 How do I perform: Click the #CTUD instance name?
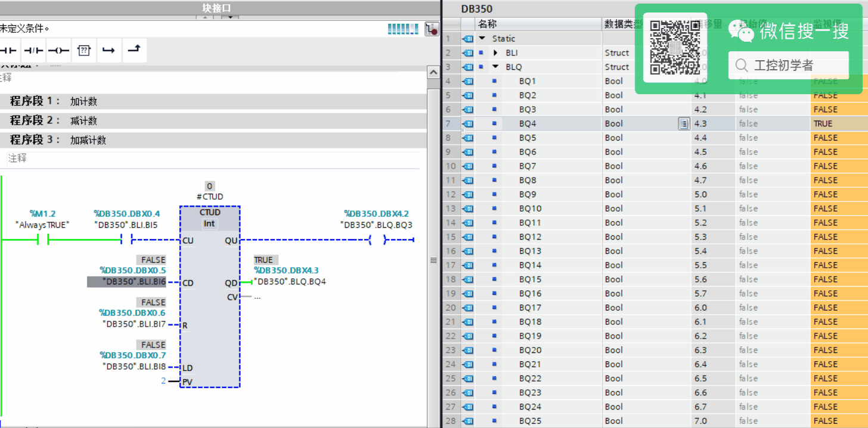pos(209,197)
